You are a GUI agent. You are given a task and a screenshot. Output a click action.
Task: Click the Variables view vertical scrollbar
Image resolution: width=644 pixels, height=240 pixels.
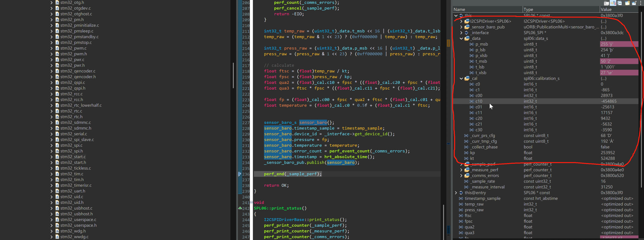tap(641, 101)
